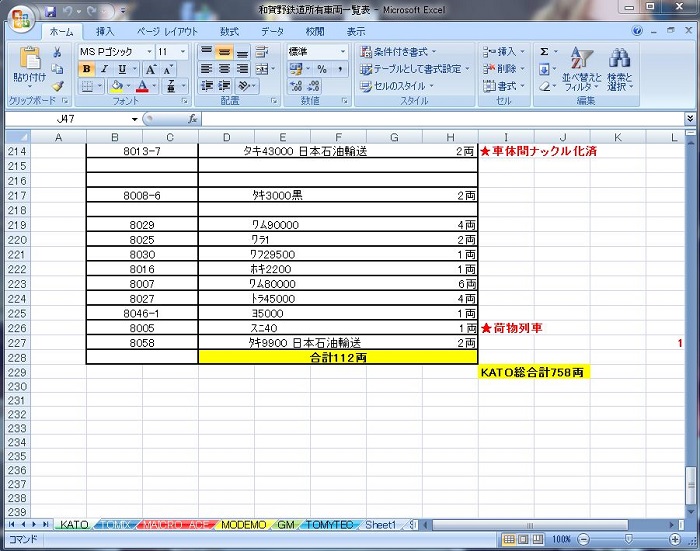The image size is (700, 551).
Task: Increase font size with large A icon
Action: (x=150, y=69)
